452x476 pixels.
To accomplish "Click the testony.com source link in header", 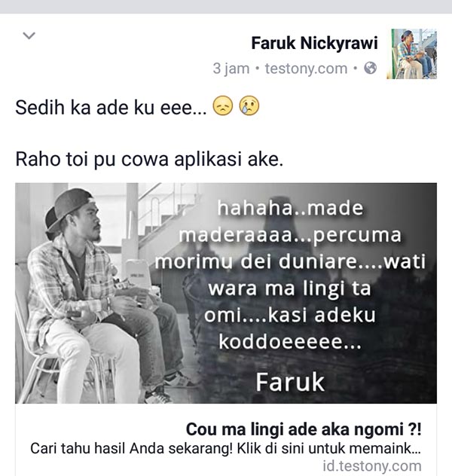I will [x=306, y=69].
